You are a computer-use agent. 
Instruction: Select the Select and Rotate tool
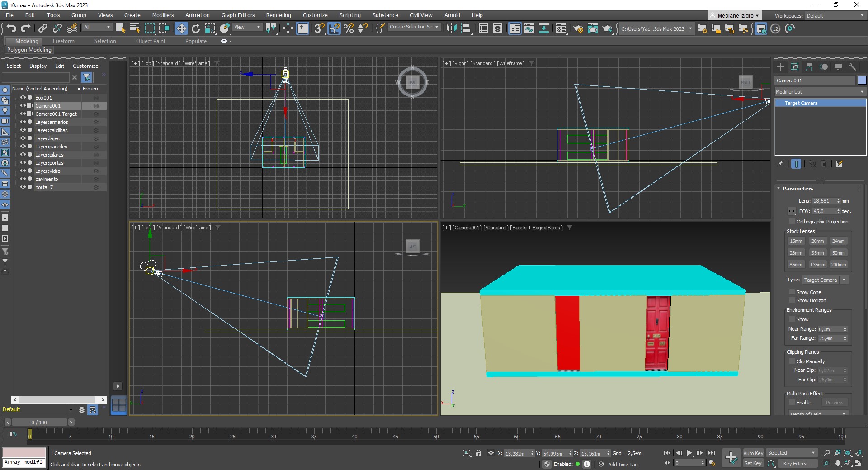(196, 28)
